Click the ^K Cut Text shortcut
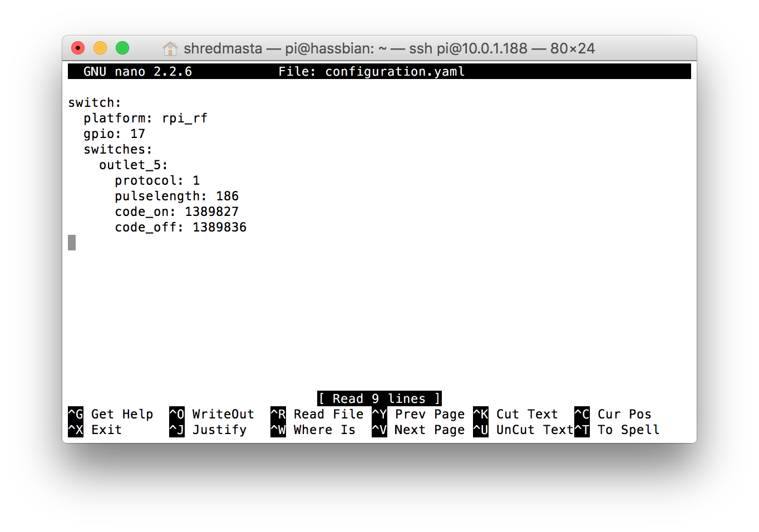This screenshot has height=532, width=759. (516, 414)
